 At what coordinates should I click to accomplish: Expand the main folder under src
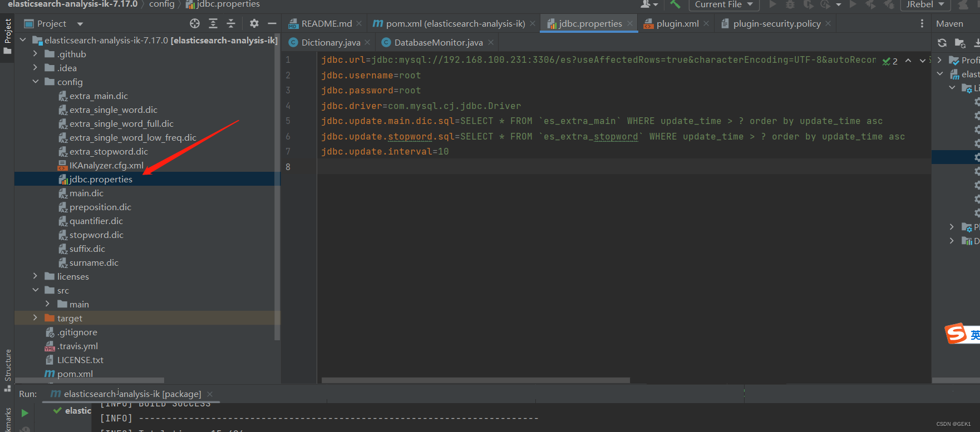(47, 304)
